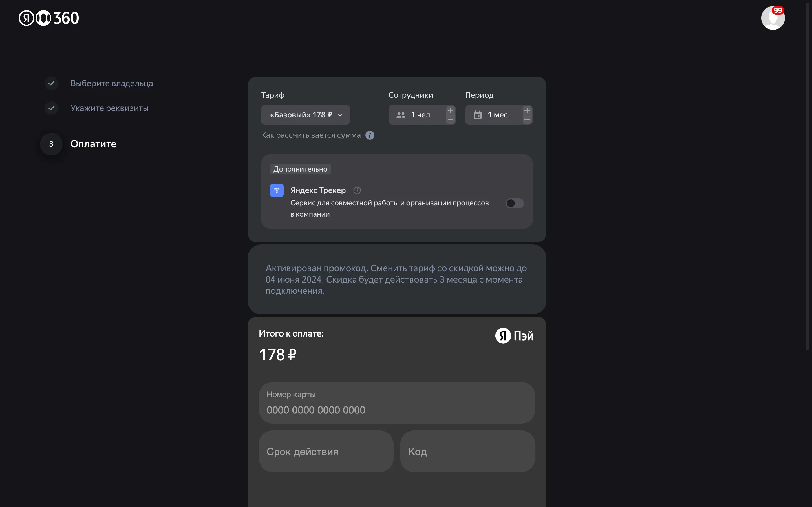Image resolution: width=812 pixels, height=507 pixels.
Task: Click info icon next to sum calculation
Action: point(370,135)
